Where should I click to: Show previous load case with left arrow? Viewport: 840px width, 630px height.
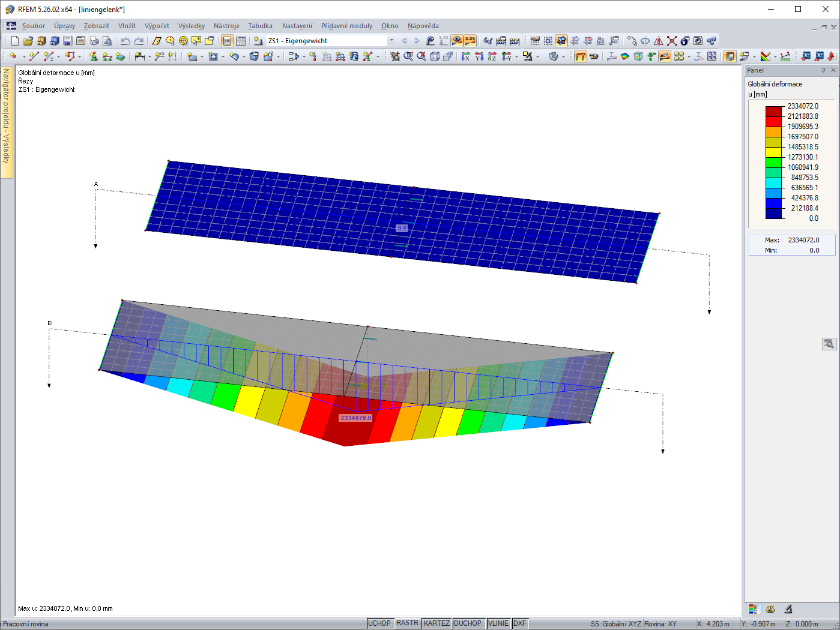(404, 41)
